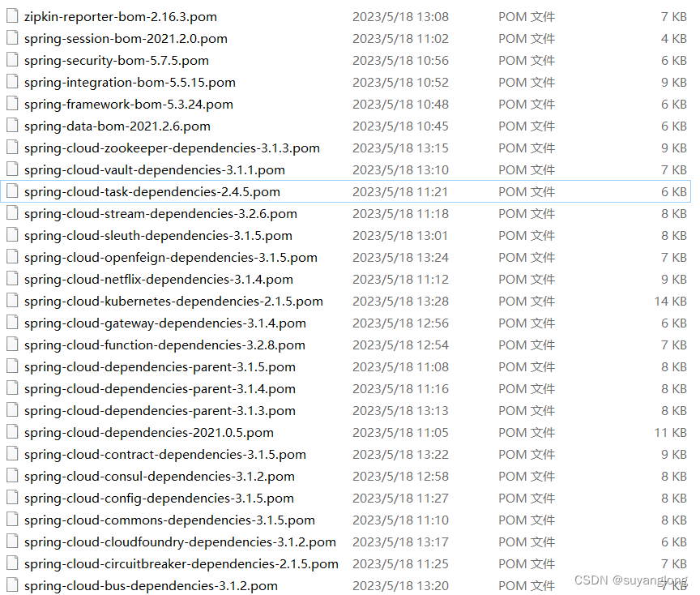Image resolution: width=700 pixels, height=595 pixels.
Task: Click the 14 KB size value
Action: (671, 302)
